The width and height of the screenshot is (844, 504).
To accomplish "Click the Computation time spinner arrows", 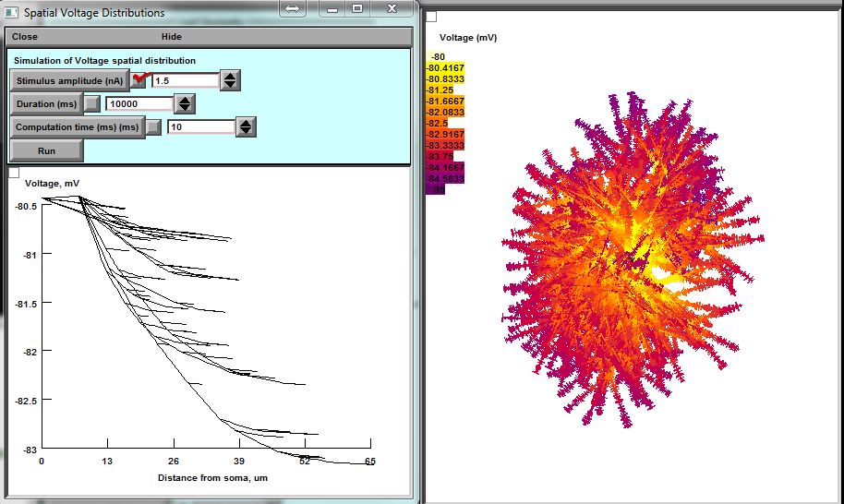I will click(245, 127).
